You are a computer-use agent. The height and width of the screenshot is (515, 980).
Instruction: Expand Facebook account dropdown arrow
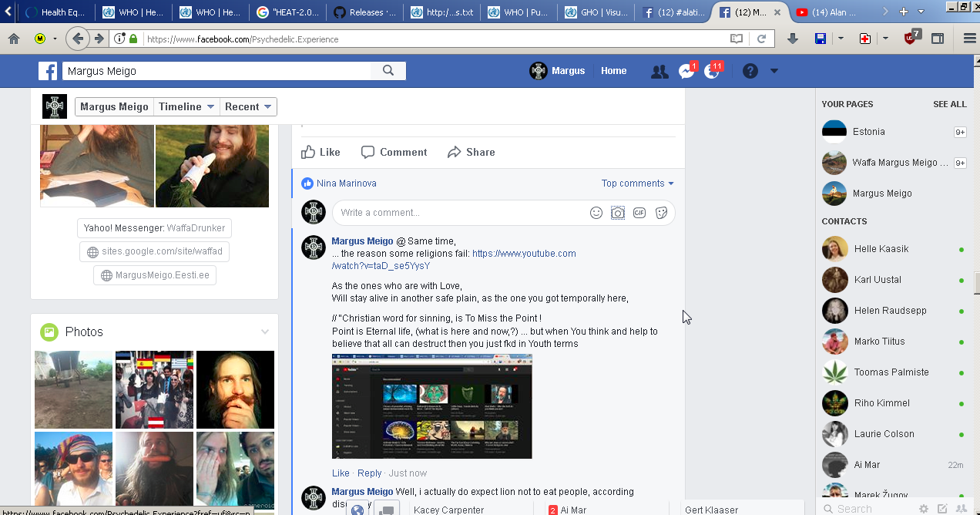[774, 71]
